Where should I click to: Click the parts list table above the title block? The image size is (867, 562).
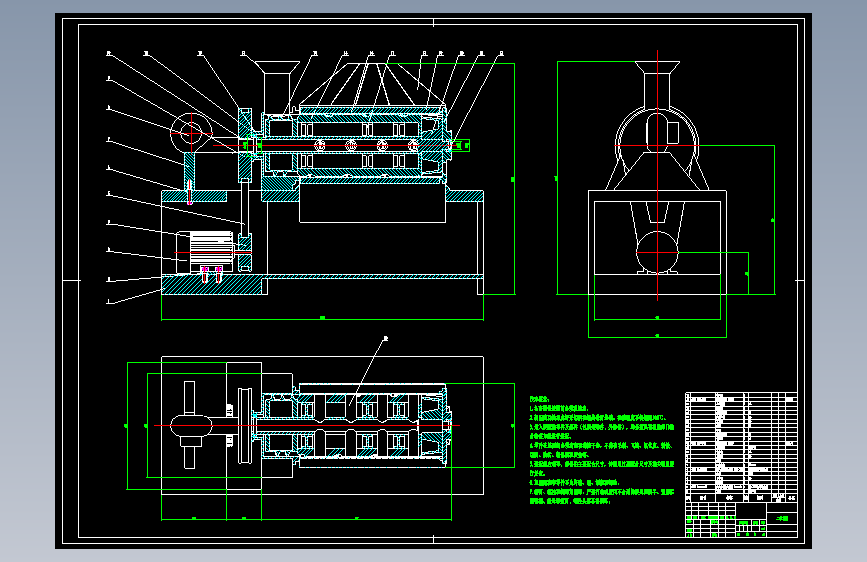[x=741, y=447]
